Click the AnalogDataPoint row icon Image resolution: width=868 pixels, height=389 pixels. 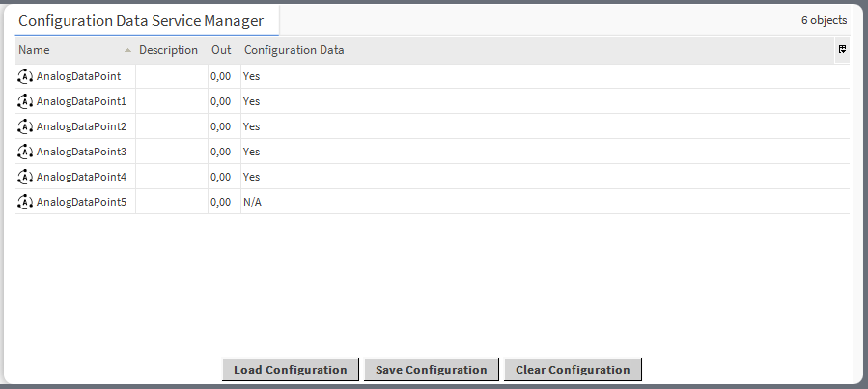(25, 76)
